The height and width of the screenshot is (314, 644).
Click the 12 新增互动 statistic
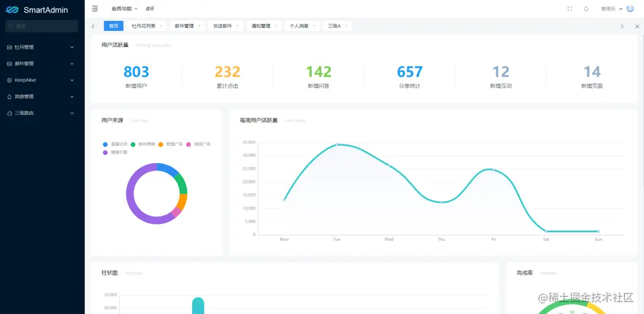pyautogui.click(x=501, y=77)
